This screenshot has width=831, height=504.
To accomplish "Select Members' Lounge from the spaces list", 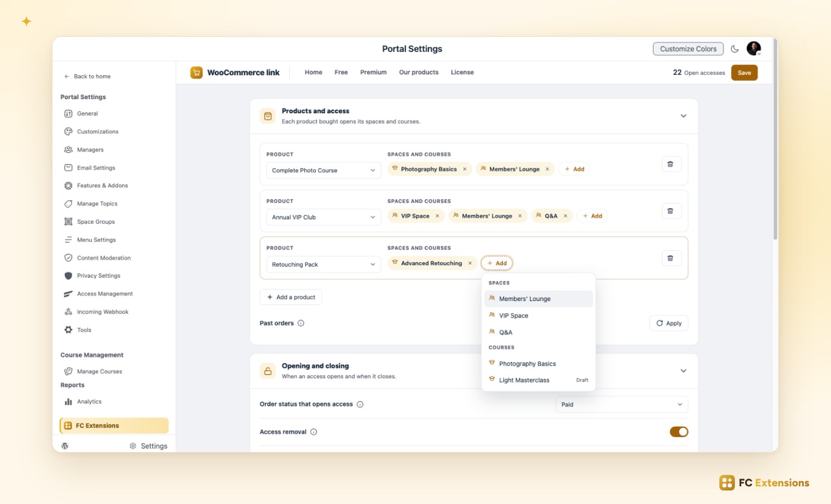I will click(538, 299).
